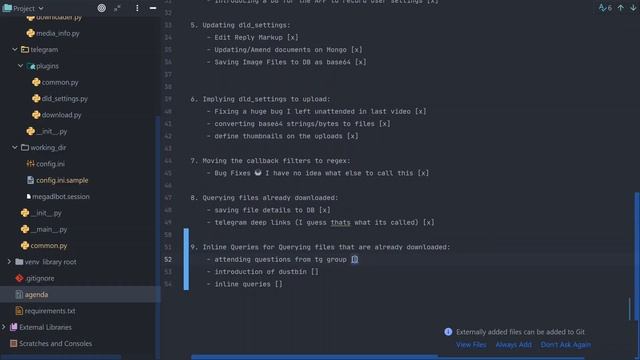The width and height of the screenshot is (640, 360).
Task: Click the Project panel horizontal scrollbar
Action: coord(61,358)
